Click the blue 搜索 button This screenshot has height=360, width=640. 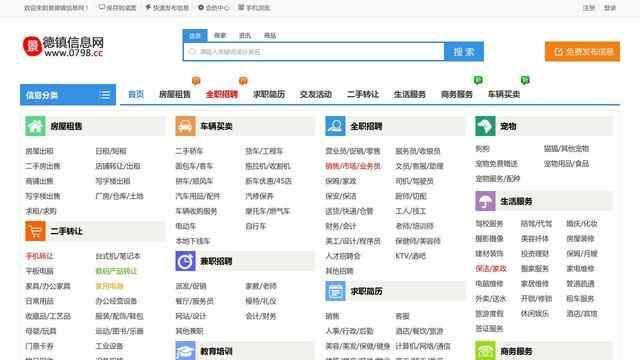[464, 51]
